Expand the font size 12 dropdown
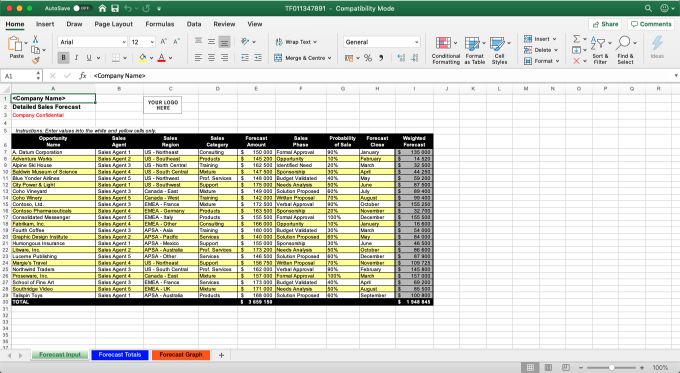 click(x=152, y=42)
